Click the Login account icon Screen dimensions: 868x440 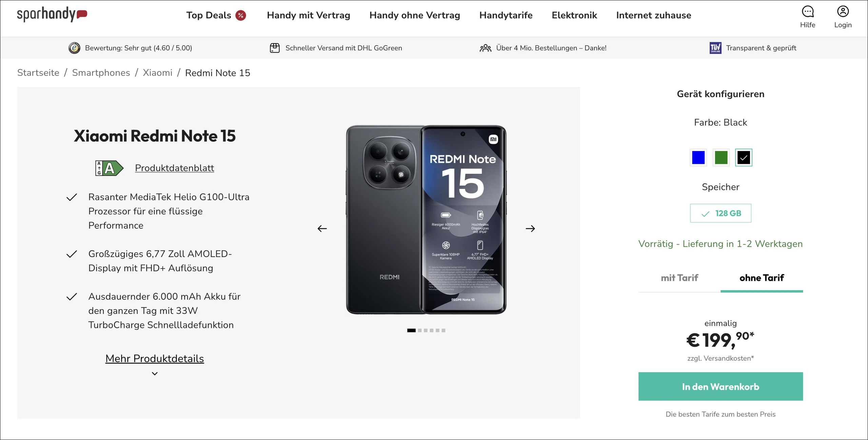843,12
